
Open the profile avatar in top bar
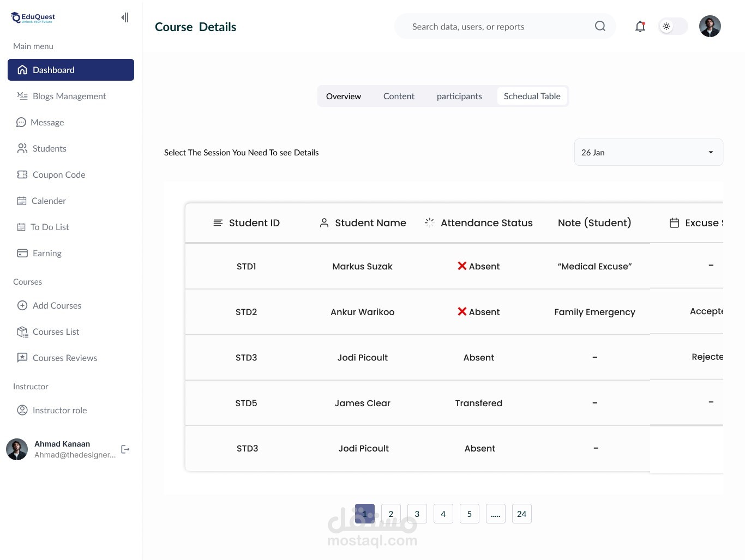(710, 26)
